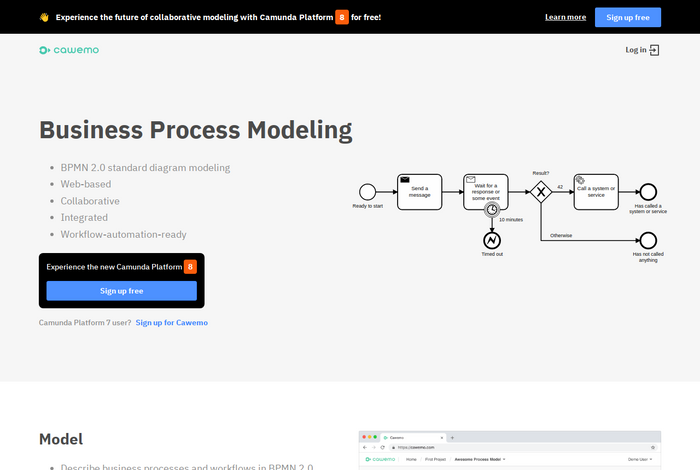The image size is (700, 470).
Task: Select the Has not called anything end event
Action: point(648,241)
